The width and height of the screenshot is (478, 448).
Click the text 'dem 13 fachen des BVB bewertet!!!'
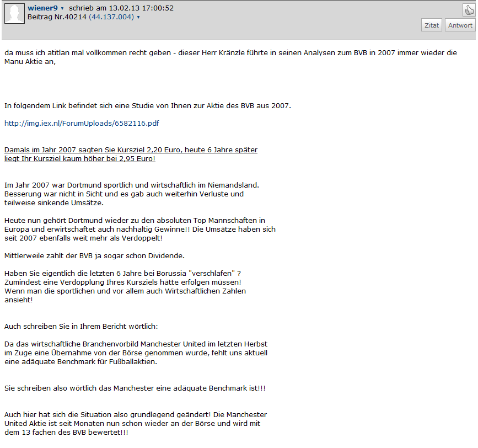pyautogui.click(x=66, y=433)
